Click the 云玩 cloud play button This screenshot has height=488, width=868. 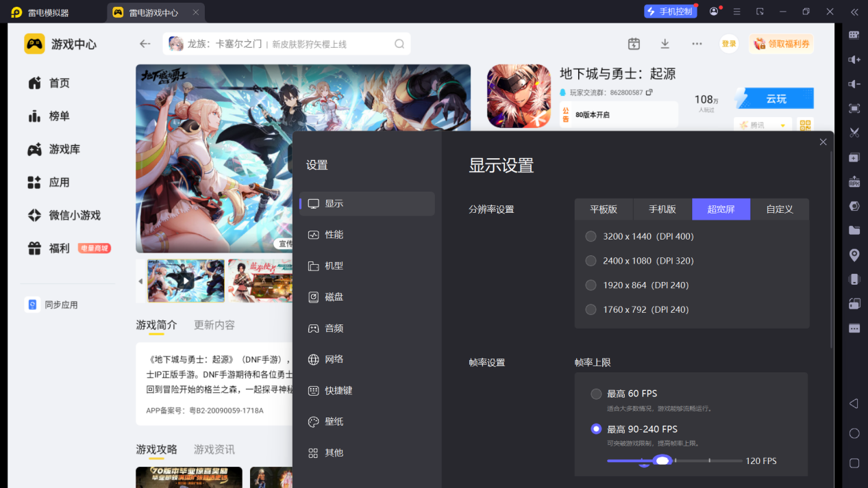(x=775, y=99)
